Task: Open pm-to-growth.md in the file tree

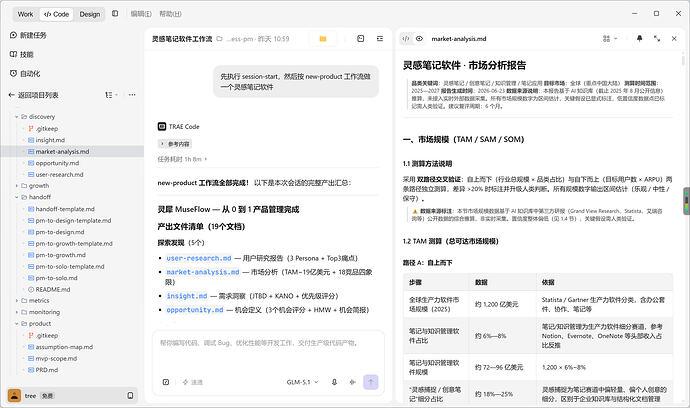Action: (60, 255)
